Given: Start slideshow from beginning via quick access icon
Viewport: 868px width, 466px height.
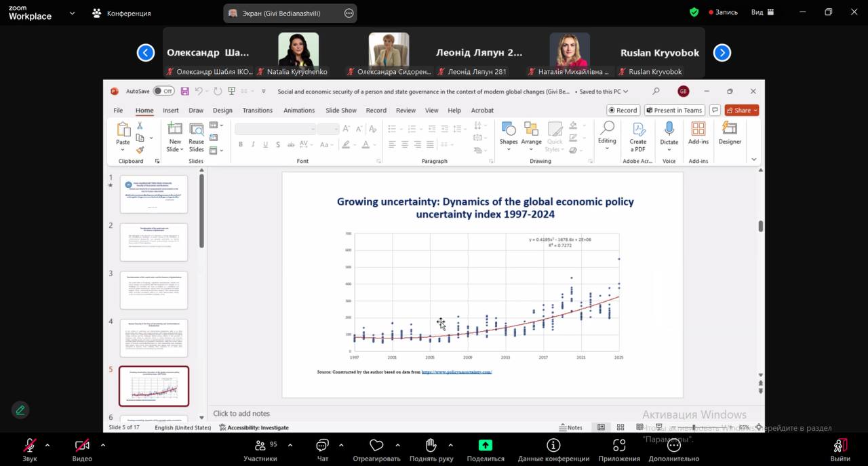Looking at the screenshot, I should [232, 91].
